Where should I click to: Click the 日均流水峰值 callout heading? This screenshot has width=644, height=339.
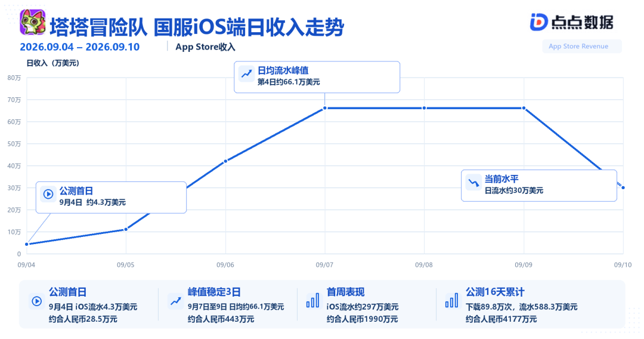click(283, 70)
